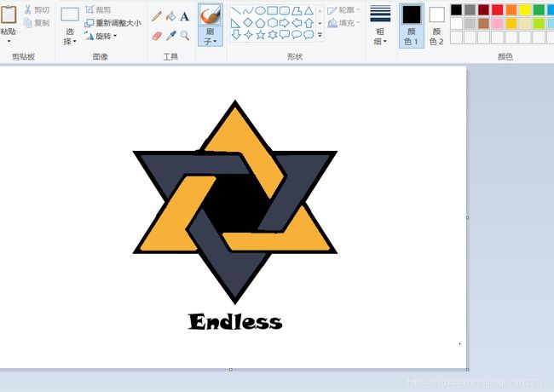Select the Magnifier tool
Image resolution: width=554 pixels, height=392 pixels.
click(184, 36)
